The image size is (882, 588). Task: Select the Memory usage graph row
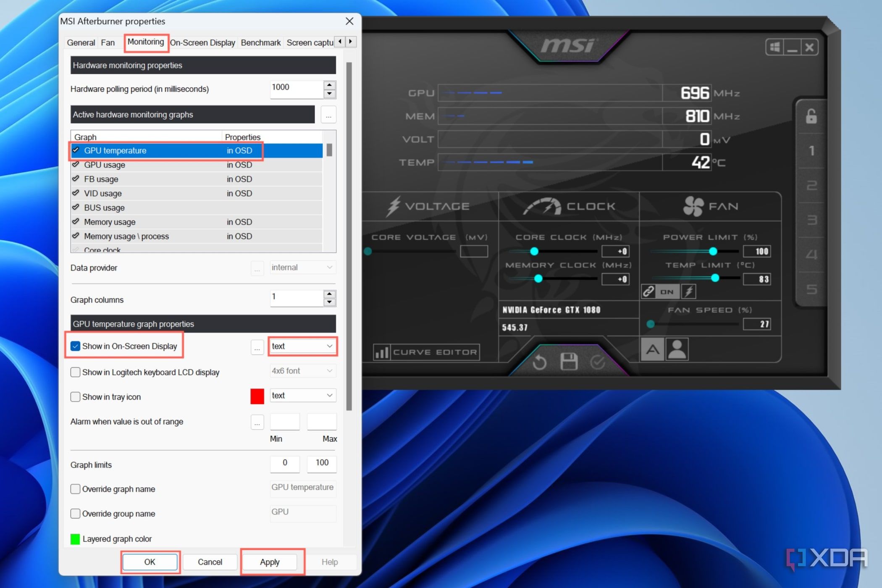[197, 222]
